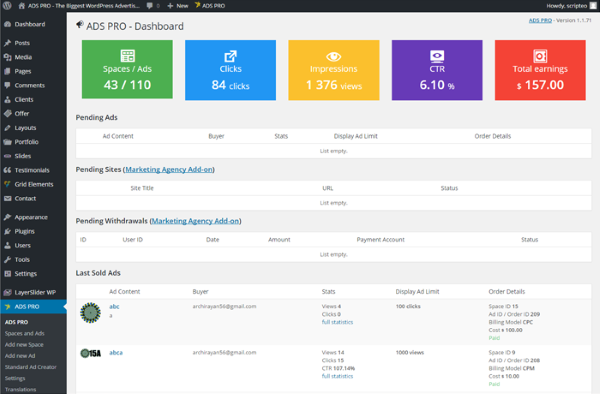
Task: Open Add new Ad submenu item
Action: (20, 356)
